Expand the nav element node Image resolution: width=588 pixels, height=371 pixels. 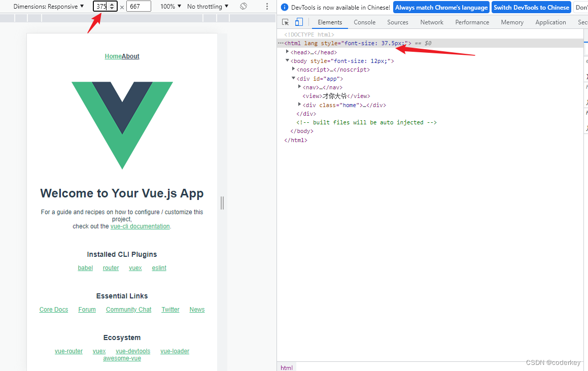point(299,87)
